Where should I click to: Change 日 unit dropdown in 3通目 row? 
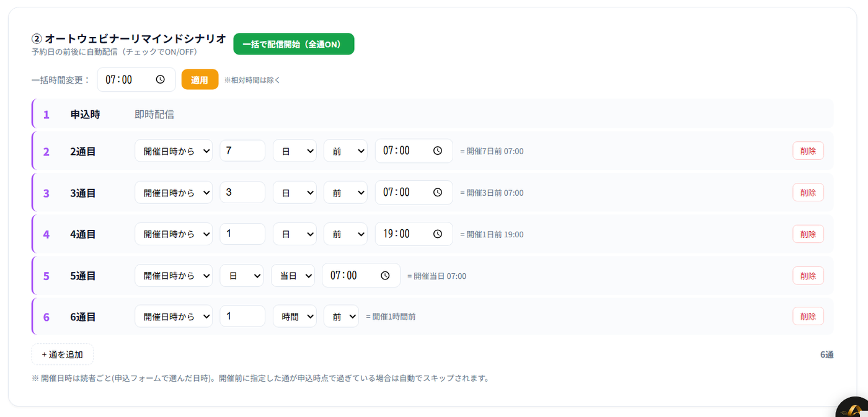(x=294, y=192)
